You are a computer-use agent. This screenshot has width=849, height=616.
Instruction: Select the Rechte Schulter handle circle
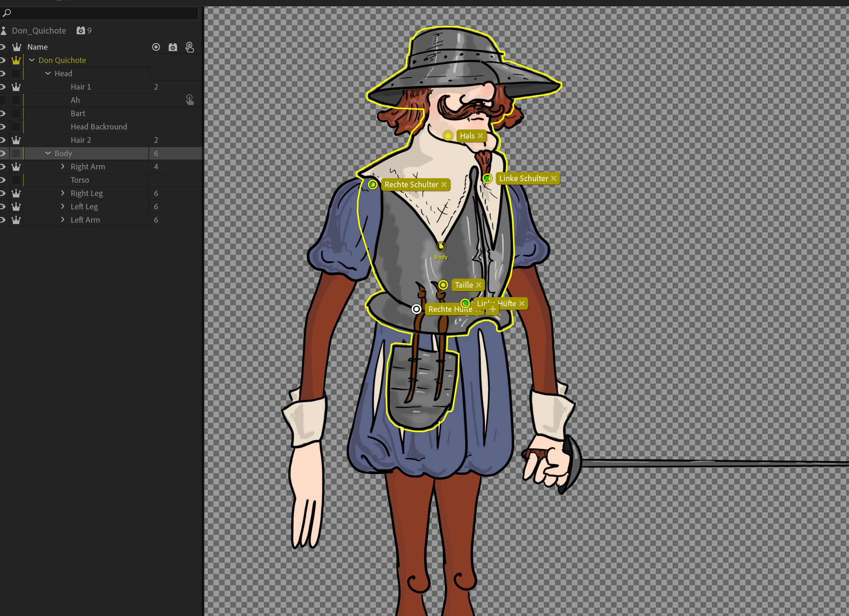[372, 184]
